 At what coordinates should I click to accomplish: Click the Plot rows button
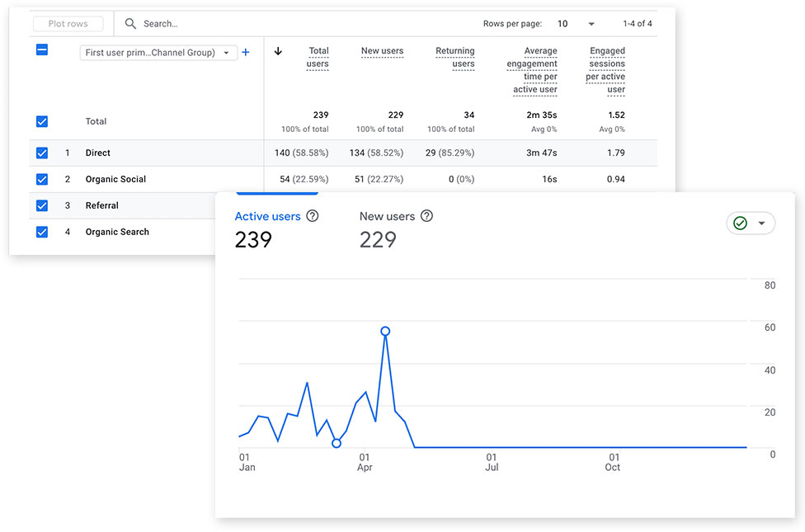point(68,23)
